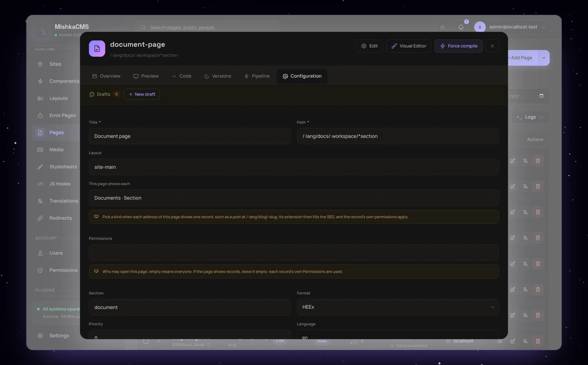Select Pages in the sidebar

pos(56,132)
